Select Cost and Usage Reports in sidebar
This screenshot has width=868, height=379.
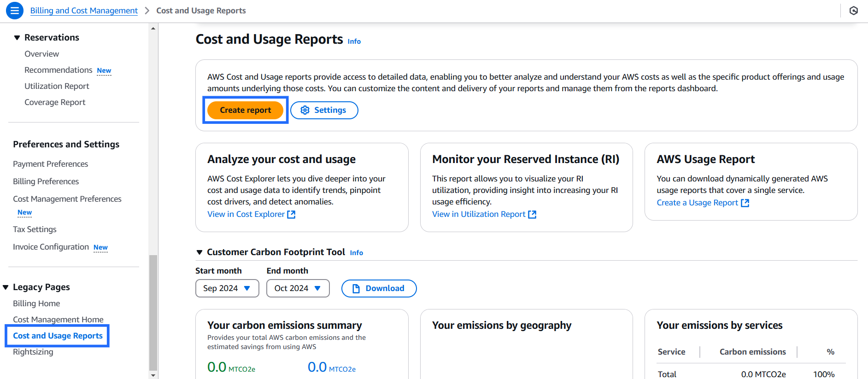[58, 336]
